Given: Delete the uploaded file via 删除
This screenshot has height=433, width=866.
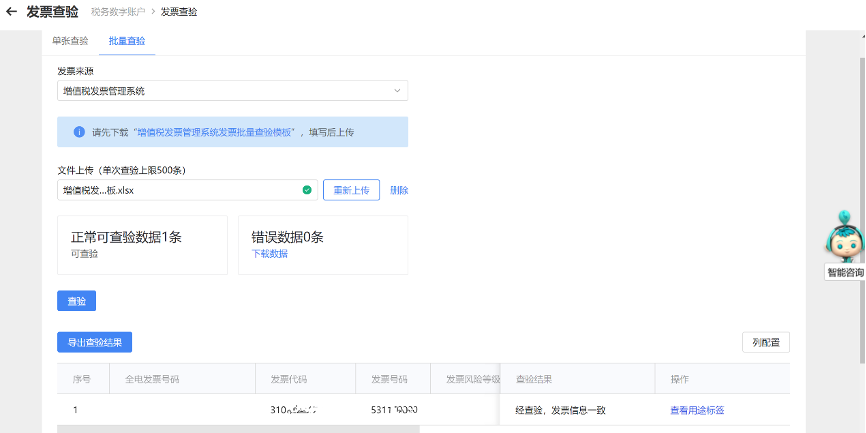Looking at the screenshot, I should tap(399, 190).
